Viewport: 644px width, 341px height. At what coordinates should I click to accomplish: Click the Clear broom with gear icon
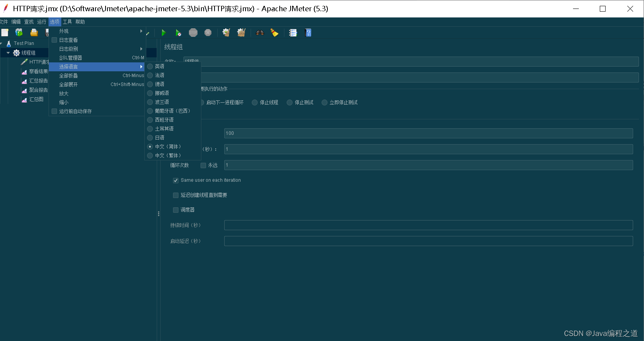coord(226,33)
